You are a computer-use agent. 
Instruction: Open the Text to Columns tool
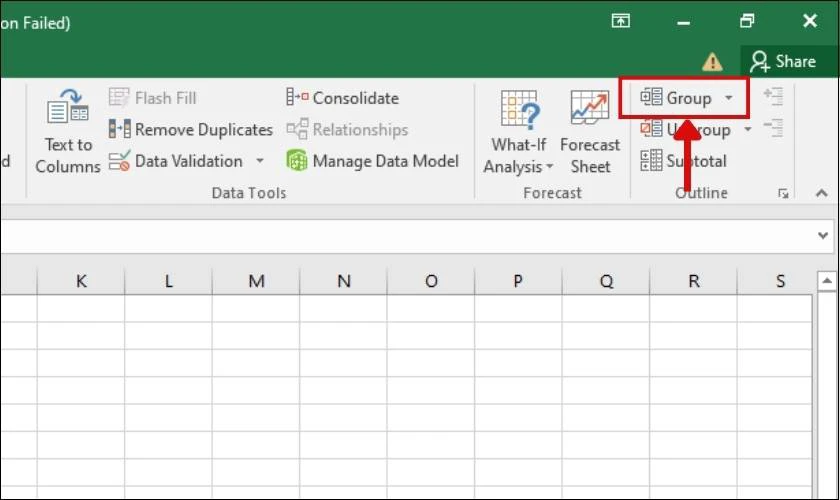click(x=68, y=132)
